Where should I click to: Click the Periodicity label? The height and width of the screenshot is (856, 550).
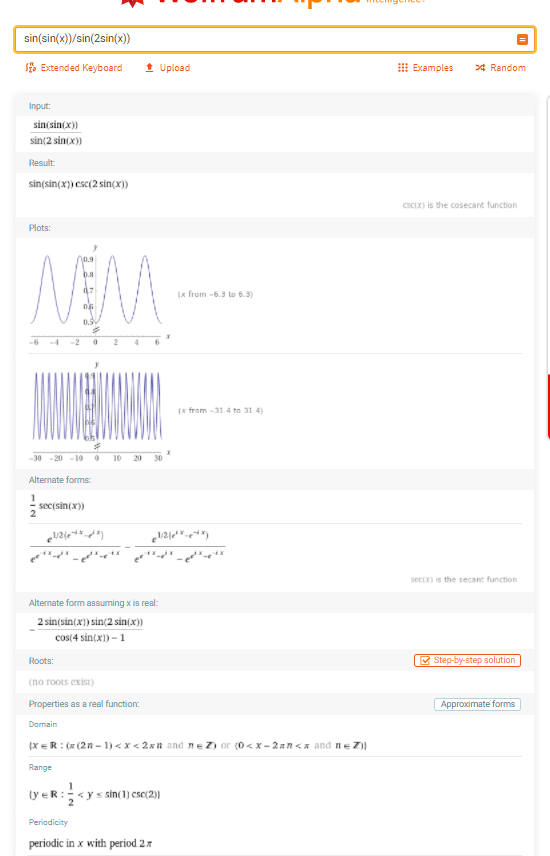point(48,822)
